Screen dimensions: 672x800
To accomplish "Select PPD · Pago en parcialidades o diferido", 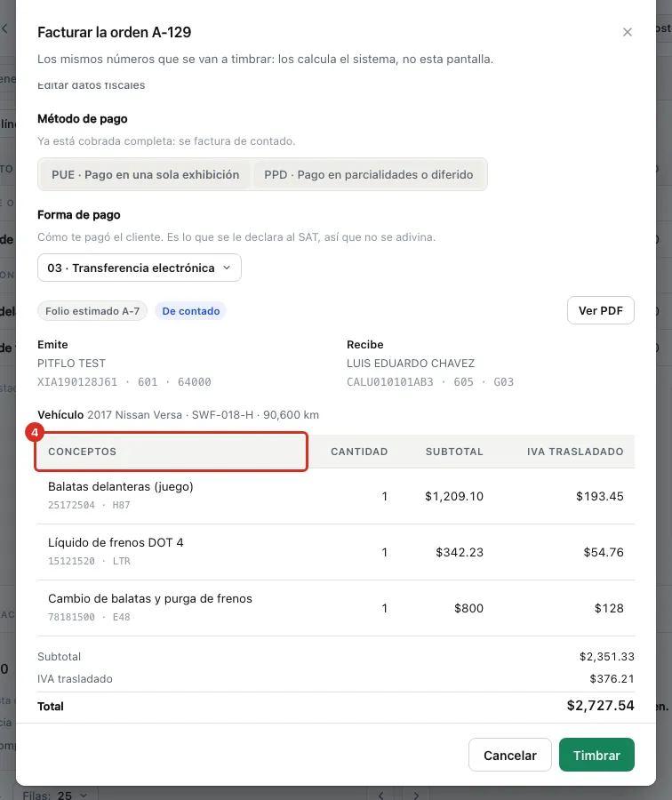I will 368,174.
